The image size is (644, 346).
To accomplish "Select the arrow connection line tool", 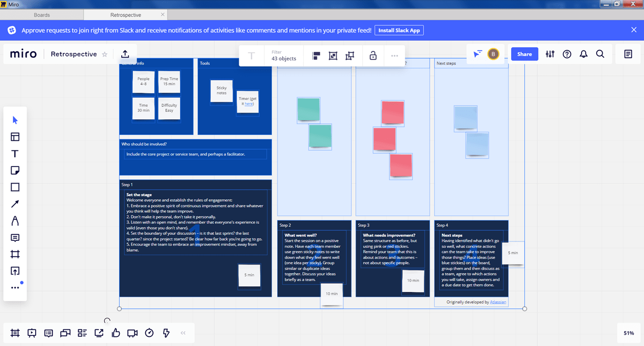I will (x=15, y=204).
